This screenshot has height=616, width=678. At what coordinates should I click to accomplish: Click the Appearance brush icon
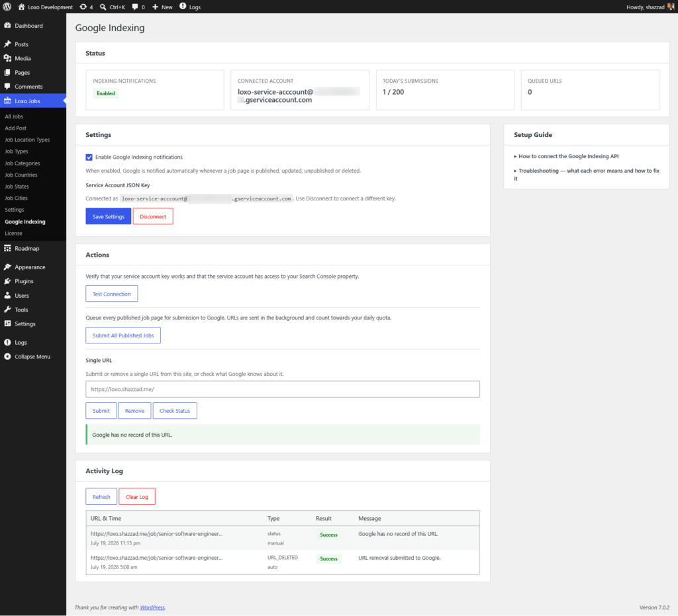coord(7,267)
